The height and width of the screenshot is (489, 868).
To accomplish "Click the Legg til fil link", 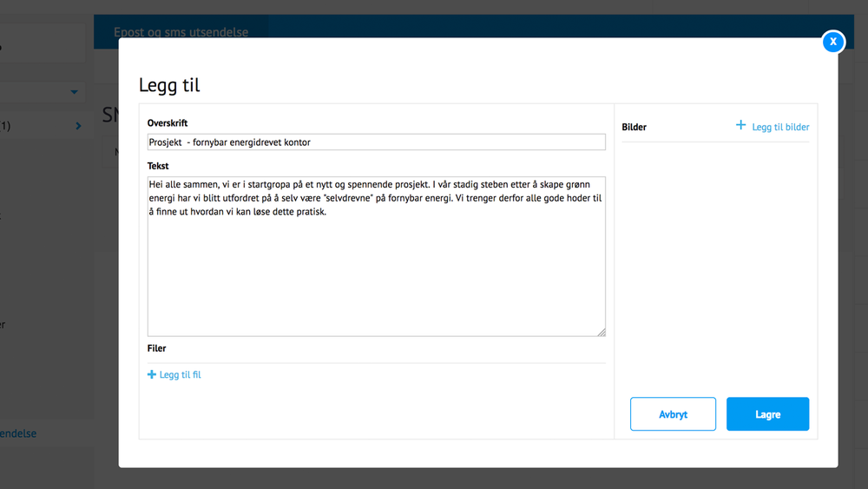I will (180, 375).
